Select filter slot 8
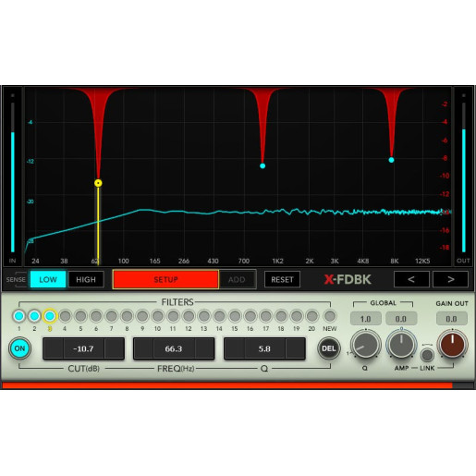Viewport: 476px width, 476px height. click(x=127, y=316)
